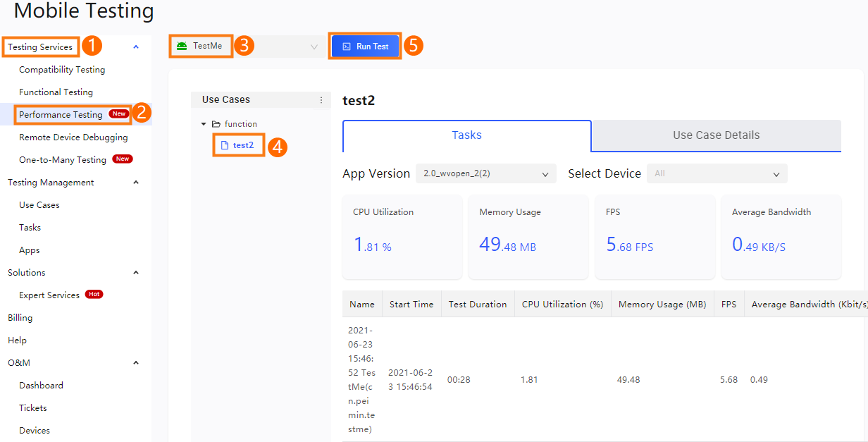Collapse the O&M section chevron
Viewport: 868px width, 442px height.
pyautogui.click(x=136, y=363)
